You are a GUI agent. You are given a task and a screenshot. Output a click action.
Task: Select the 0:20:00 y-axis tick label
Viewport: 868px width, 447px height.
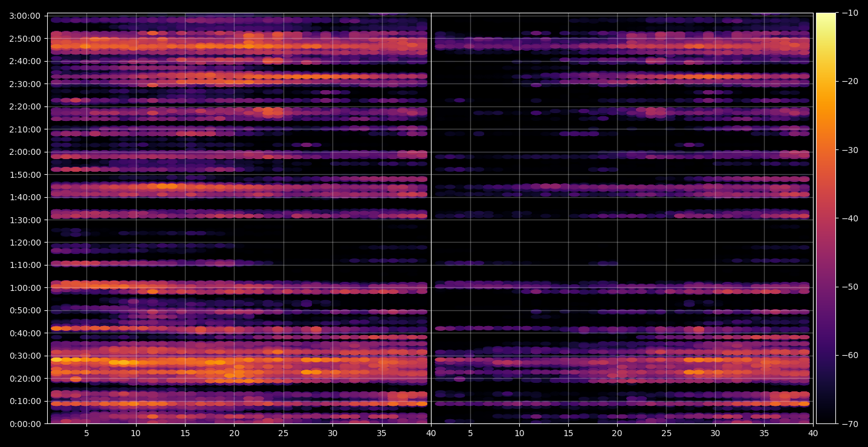[x=25, y=379]
